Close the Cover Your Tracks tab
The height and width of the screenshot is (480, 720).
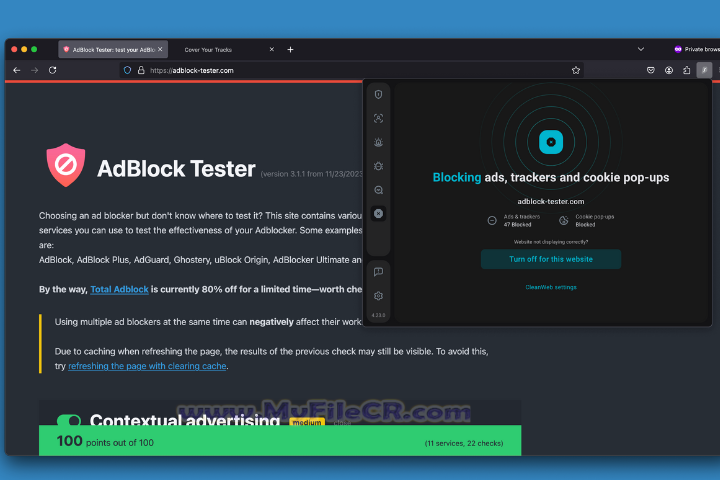tap(271, 49)
